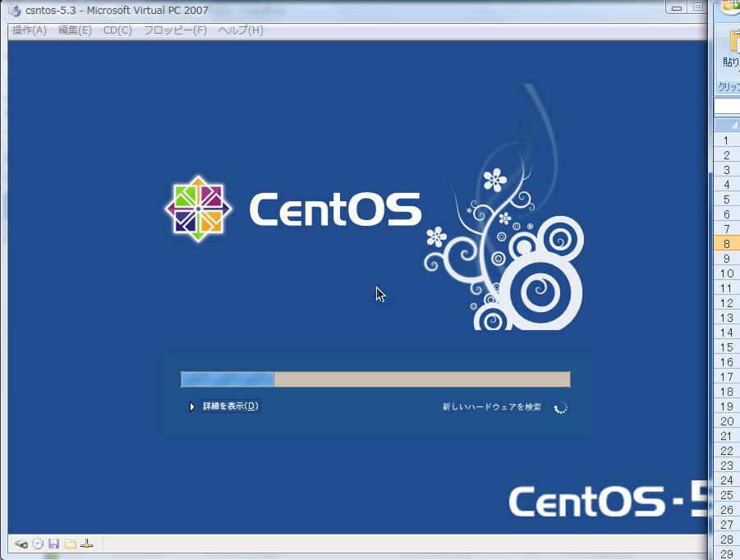Select Excel row header 8

727,244
